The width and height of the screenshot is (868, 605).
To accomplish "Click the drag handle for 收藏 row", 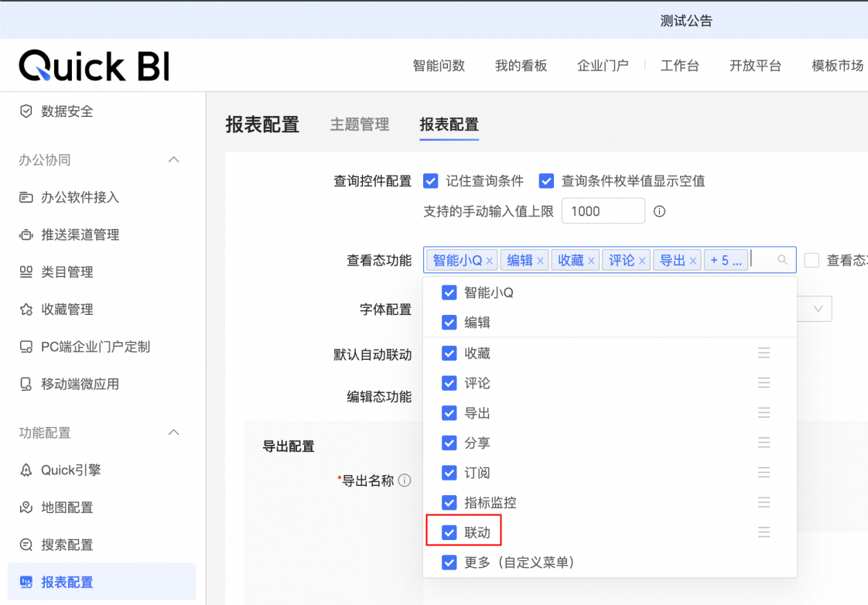I will pos(764,353).
